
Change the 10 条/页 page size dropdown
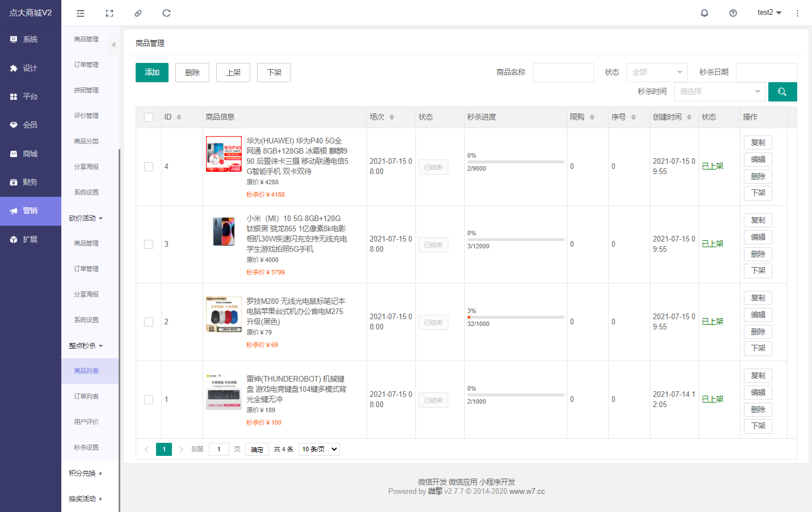319,449
